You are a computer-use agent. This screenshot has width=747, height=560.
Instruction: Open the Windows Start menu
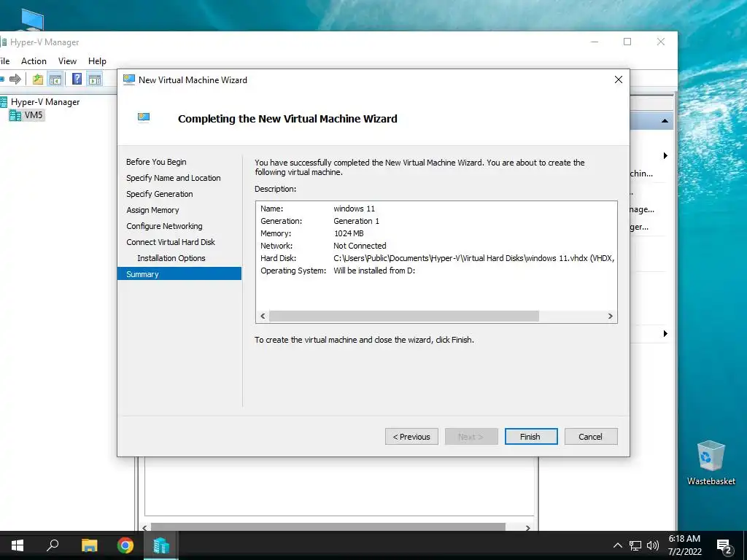pos(18,545)
